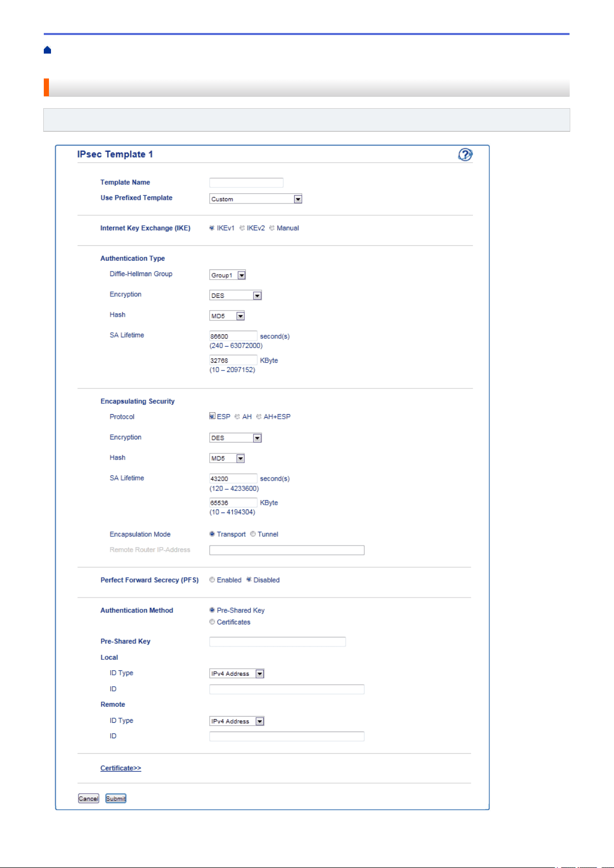614x868 pixels.
Task: Open the help question mark icon
Action: [x=465, y=155]
